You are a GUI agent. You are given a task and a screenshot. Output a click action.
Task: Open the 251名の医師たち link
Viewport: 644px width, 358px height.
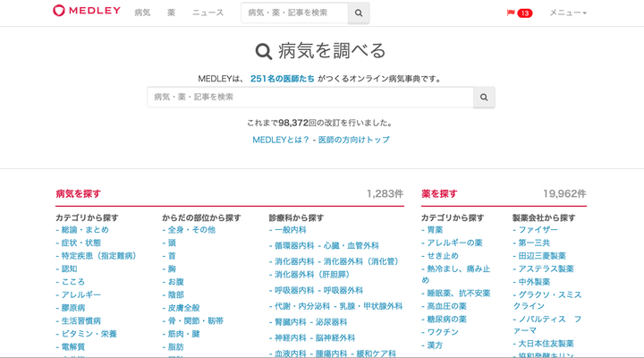pos(283,79)
